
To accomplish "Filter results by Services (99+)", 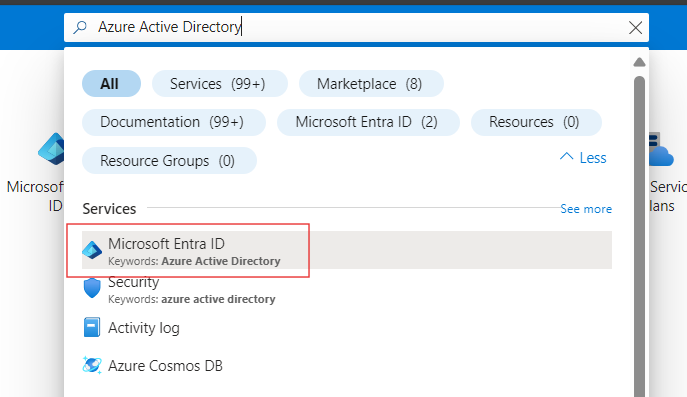I will coord(220,84).
